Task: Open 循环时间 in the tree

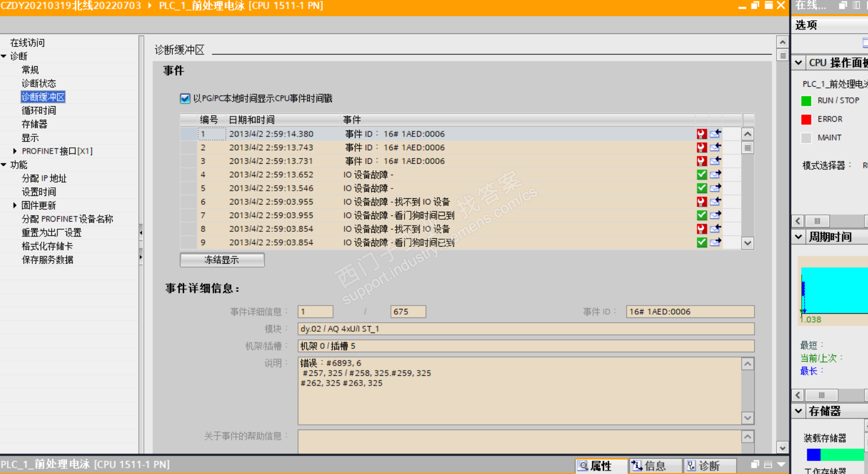Action: click(x=39, y=111)
